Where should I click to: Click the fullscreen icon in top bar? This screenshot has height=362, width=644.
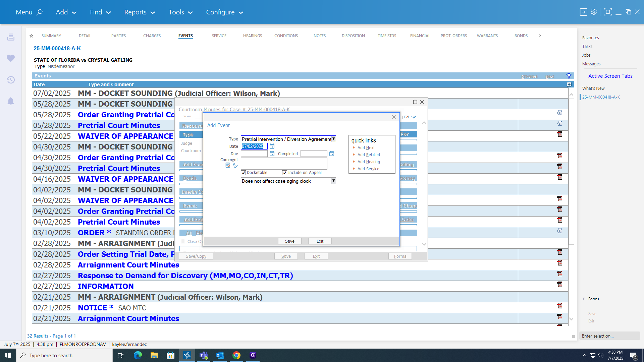[x=608, y=12]
